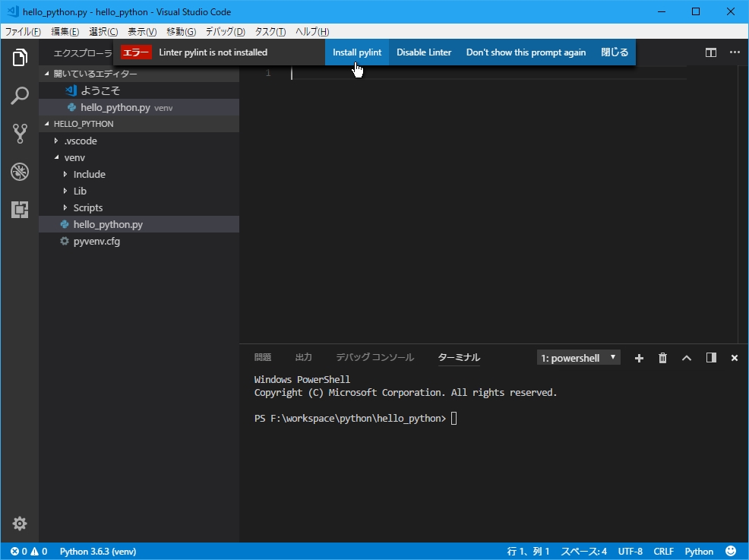Click the error count icon in status bar
This screenshot has width=749, height=560.
pos(14,552)
